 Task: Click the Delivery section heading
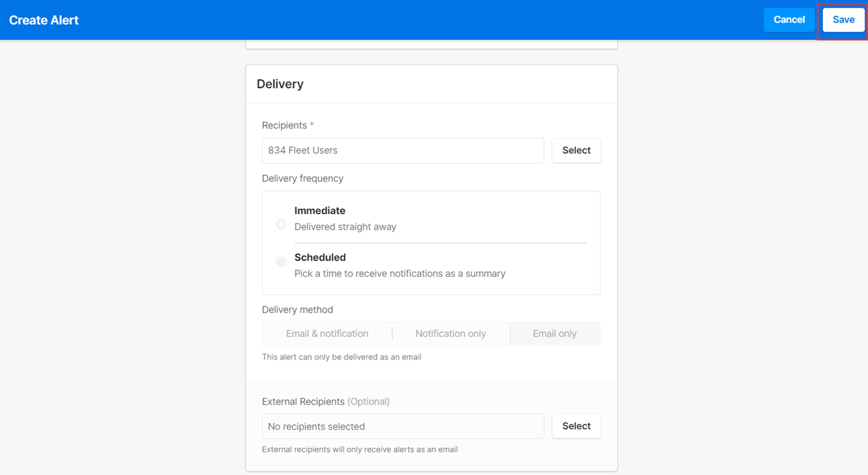280,84
